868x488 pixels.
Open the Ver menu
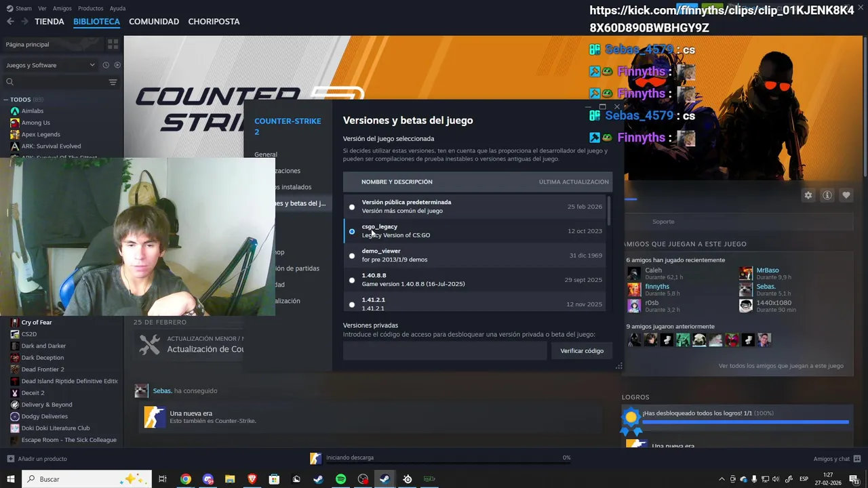(43, 8)
